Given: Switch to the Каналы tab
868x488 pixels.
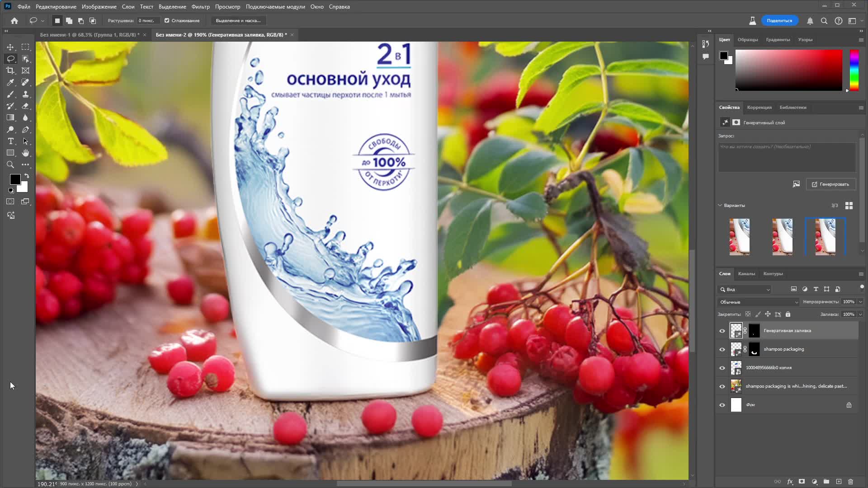Looking at the screenshot, I should coord(746,273).
